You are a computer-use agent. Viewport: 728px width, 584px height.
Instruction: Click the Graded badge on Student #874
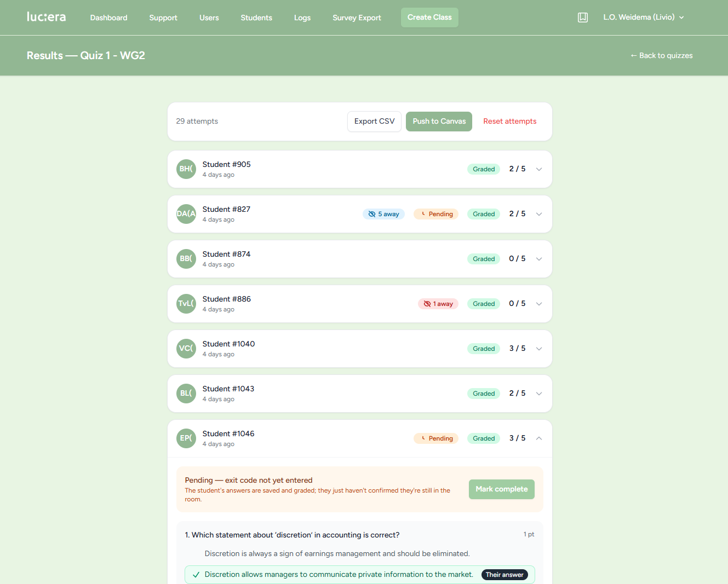pos(484,259)
